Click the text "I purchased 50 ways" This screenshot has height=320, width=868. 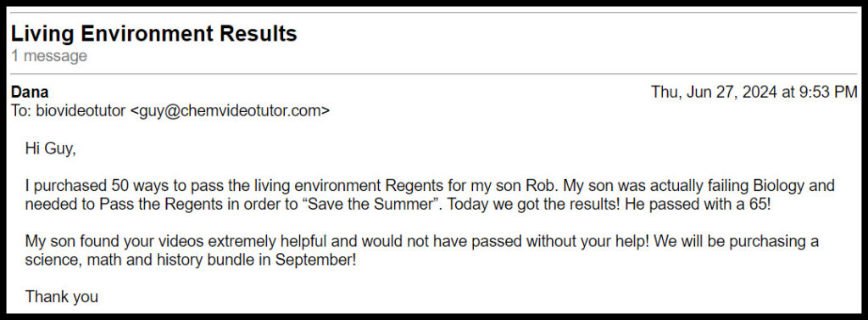tap(87, 185)
